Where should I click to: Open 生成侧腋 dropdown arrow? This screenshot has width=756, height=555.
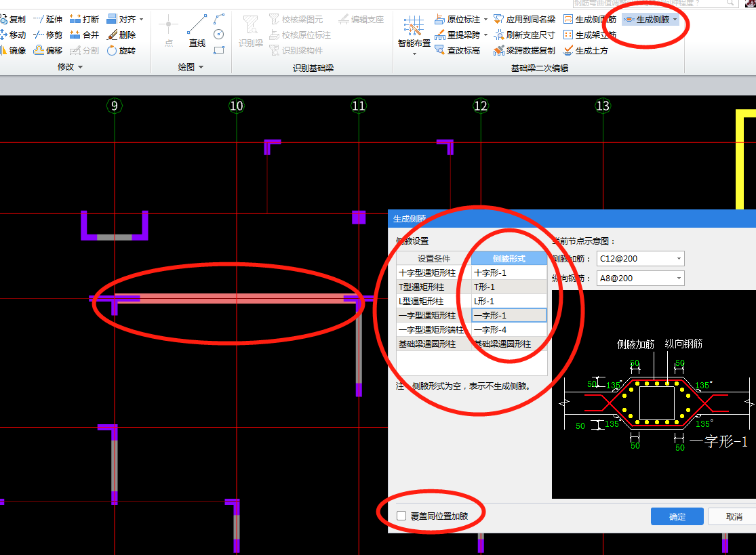click(675, 19)
